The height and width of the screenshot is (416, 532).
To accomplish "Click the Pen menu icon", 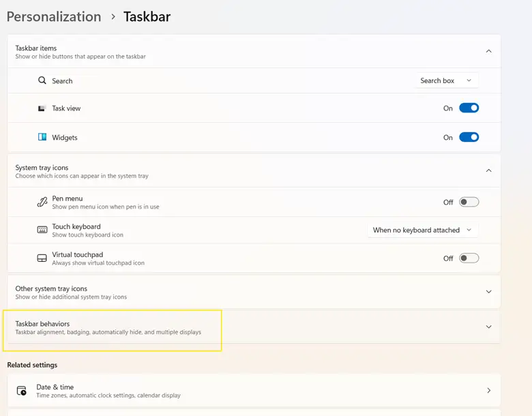I will coord(42,203).
